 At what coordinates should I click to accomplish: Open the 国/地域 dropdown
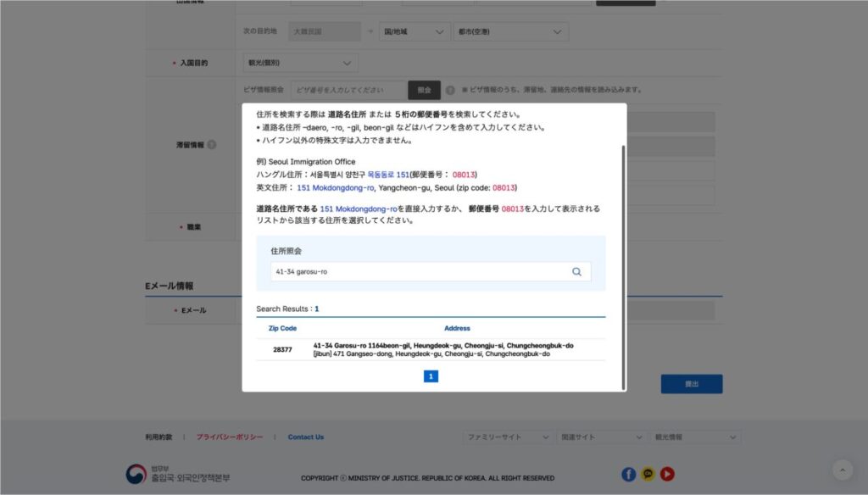[414, 31]
